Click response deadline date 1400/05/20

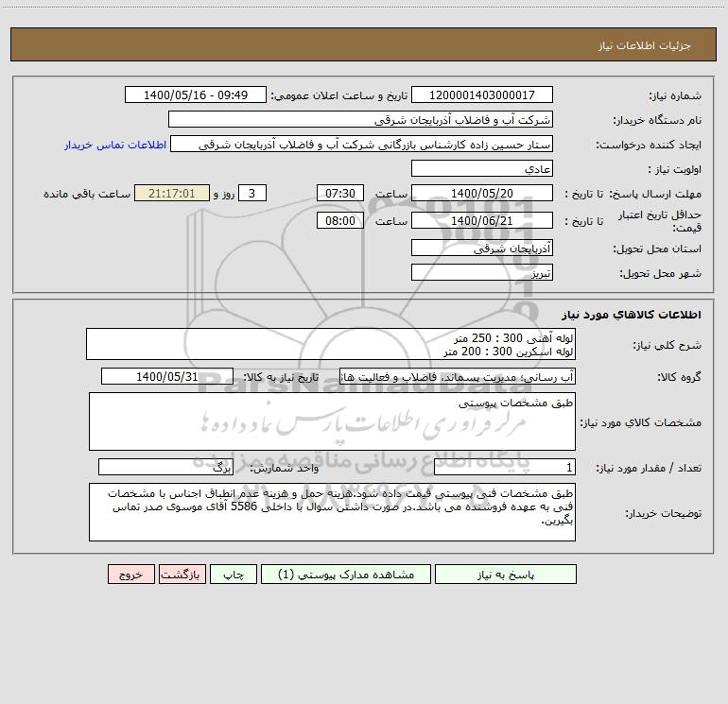point(482,193)
